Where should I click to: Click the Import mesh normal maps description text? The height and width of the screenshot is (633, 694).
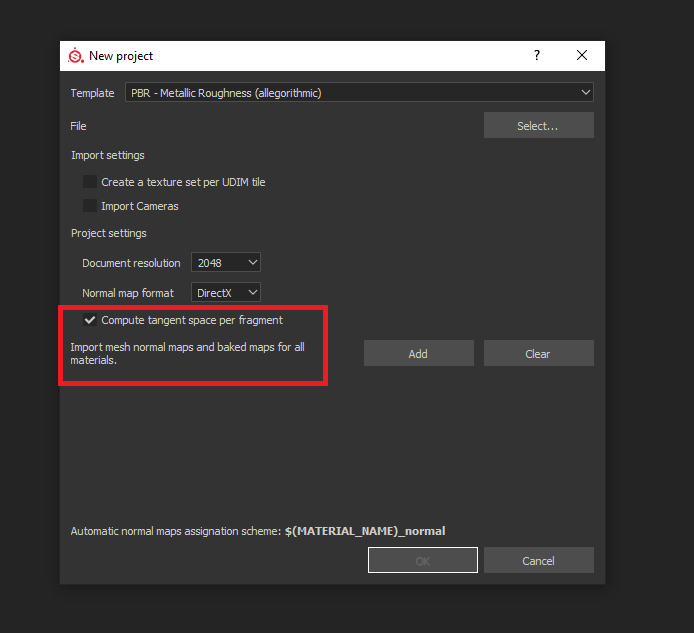click(x=188, y=353)
